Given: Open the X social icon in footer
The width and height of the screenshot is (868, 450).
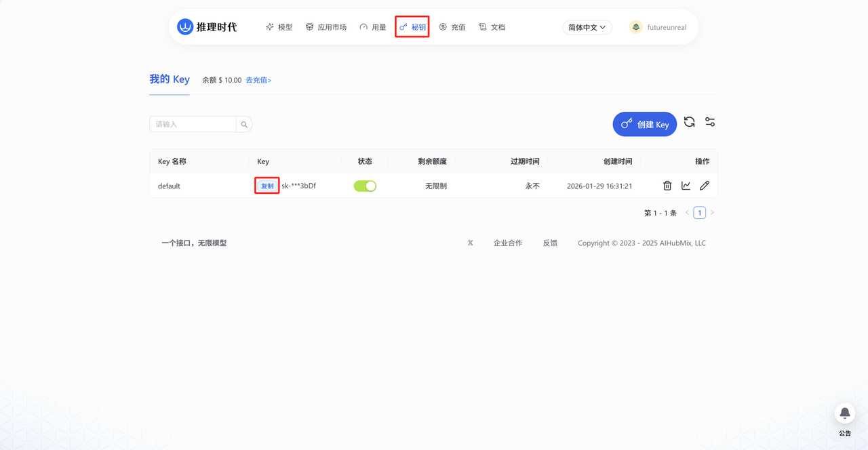Looking at the screenshot, I should (x=470, y=243).
